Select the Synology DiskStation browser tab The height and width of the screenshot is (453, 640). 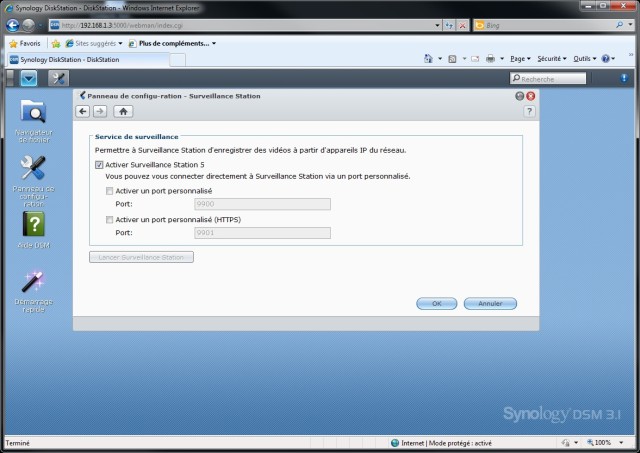click(x=87, y=60)
